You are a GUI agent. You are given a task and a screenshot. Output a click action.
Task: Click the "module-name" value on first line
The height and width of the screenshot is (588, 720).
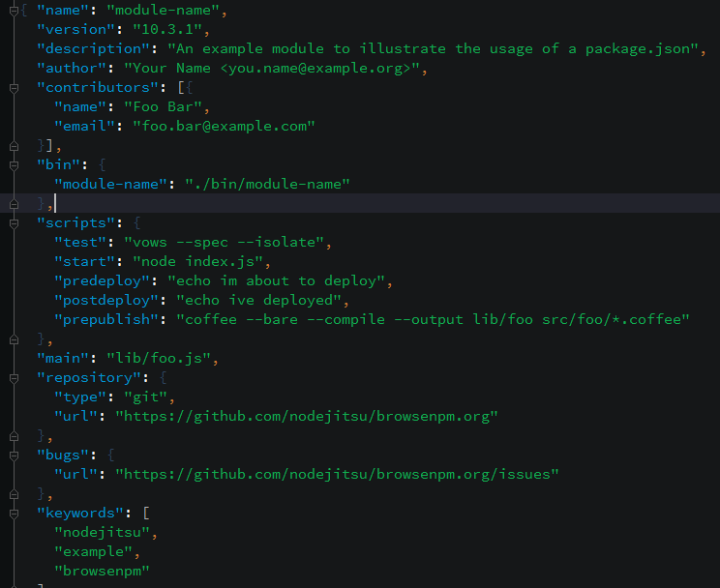[x=163, y=10]
